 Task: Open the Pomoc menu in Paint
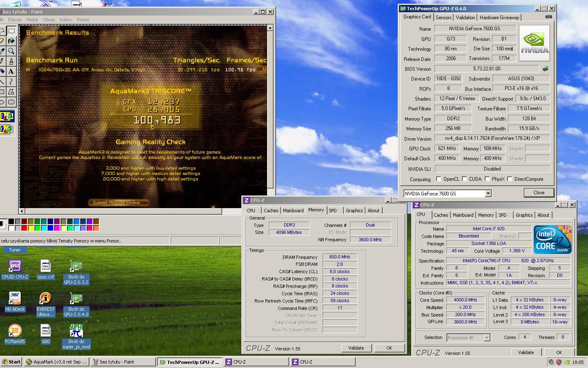[x=83, y=20]
